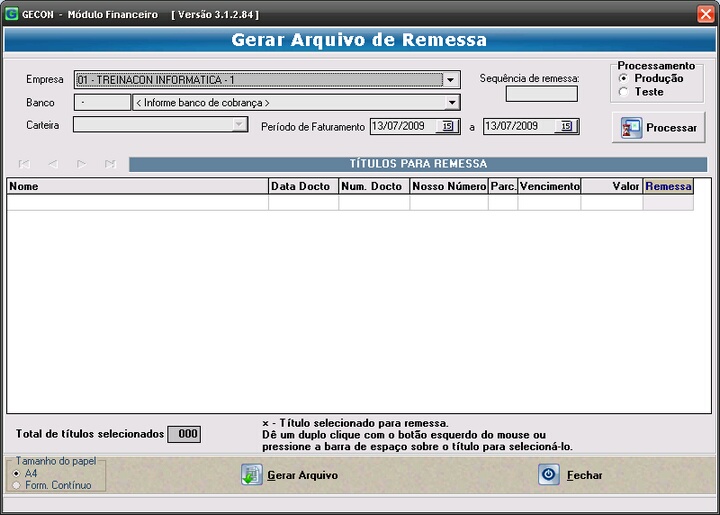Click the Remessa column header
The height and width of the screenshot is (515, 720).
669,186
